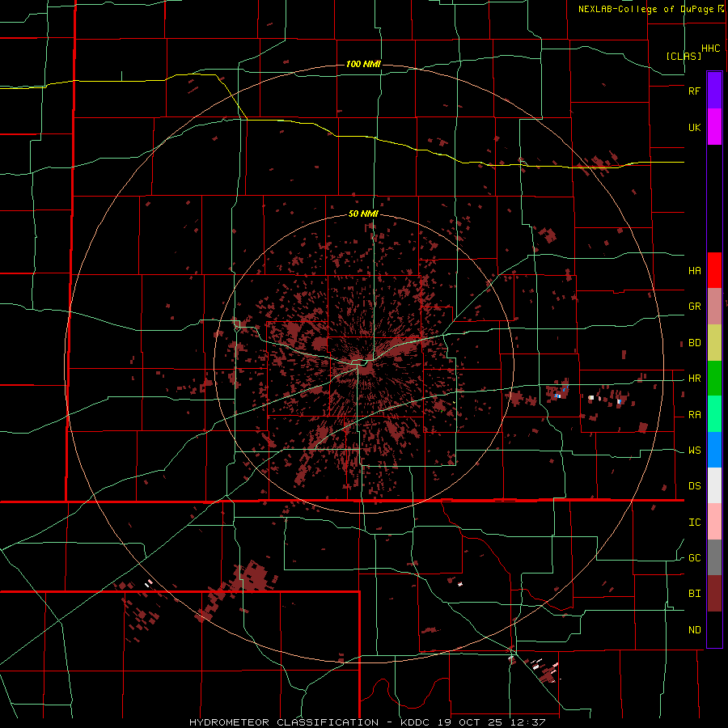Select the GC gray legend swatch
The height and width of the screenshot is (728, 728).
[714, 557]
